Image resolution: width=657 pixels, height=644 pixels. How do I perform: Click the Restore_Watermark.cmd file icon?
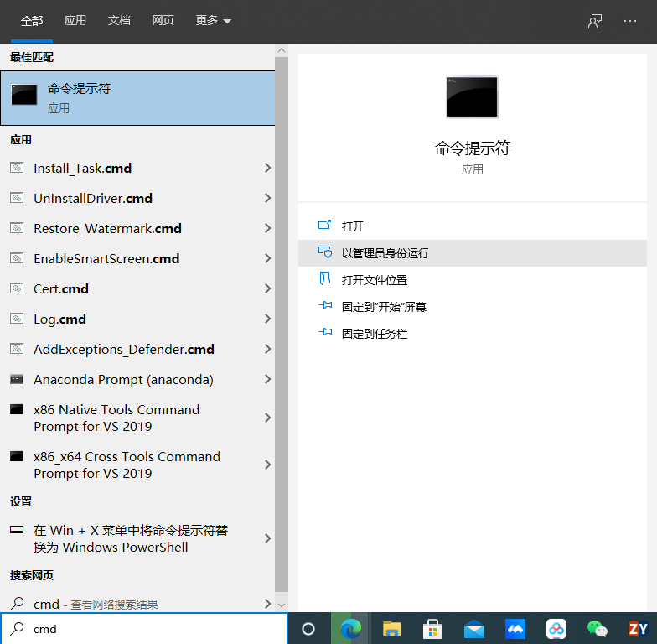17,228
